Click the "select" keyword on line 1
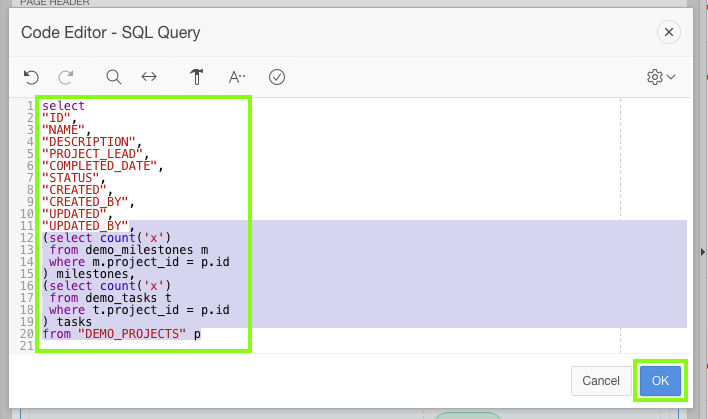 [64, 106]
